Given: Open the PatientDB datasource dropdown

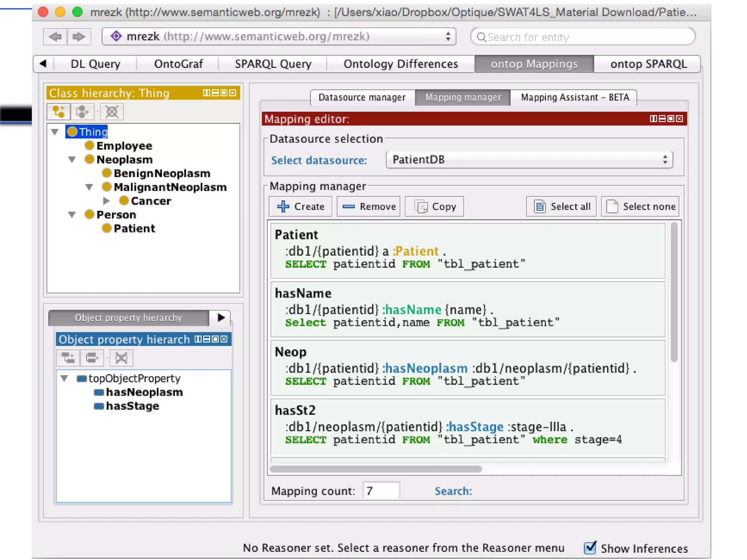Looking at the screenshot, I should click(x=529, y=160).
